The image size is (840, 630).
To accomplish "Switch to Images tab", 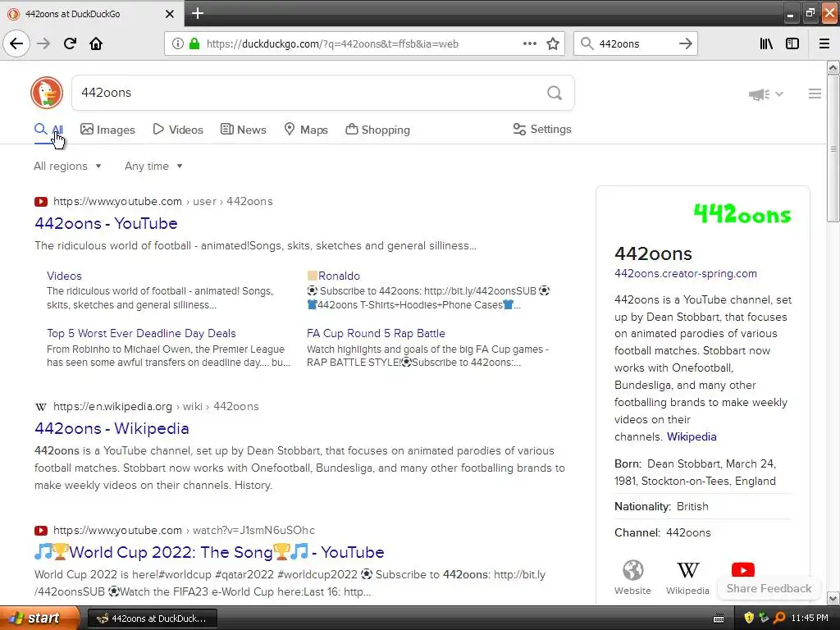I will (x=107, y=129).
